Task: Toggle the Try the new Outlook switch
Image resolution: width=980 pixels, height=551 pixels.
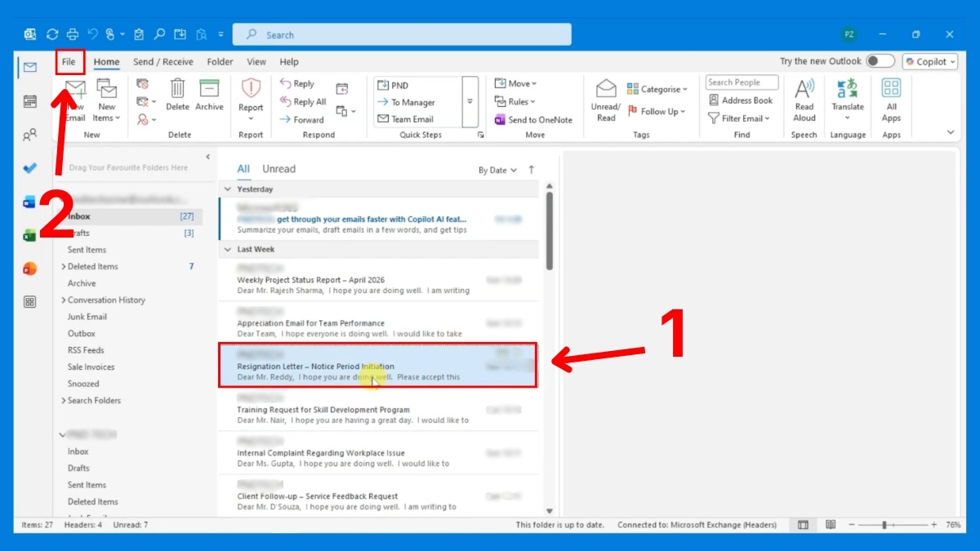Action: 880,61
